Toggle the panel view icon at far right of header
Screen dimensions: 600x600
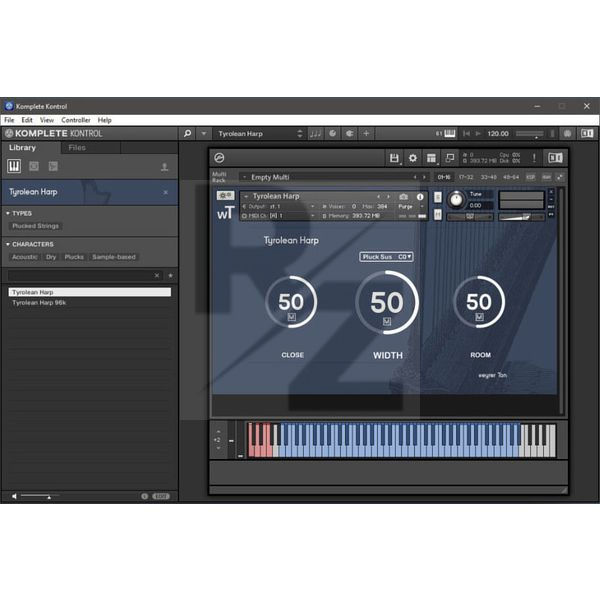pyautogui.click(x=587, y=134)
